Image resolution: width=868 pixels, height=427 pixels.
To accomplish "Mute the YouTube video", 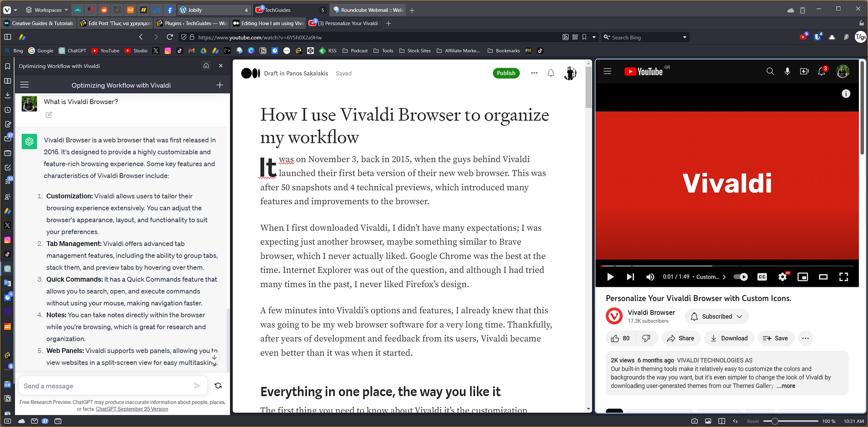I will coord(650,277).
